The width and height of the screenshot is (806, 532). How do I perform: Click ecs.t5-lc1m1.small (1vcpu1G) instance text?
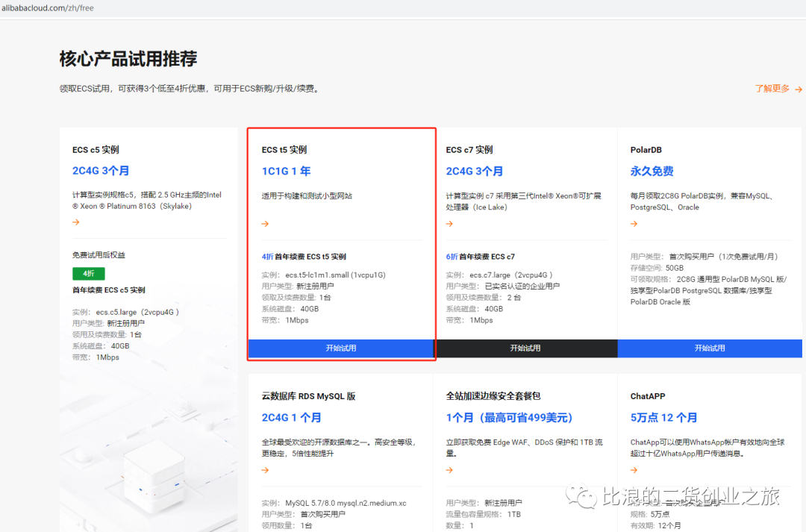(x=336, y=275)
